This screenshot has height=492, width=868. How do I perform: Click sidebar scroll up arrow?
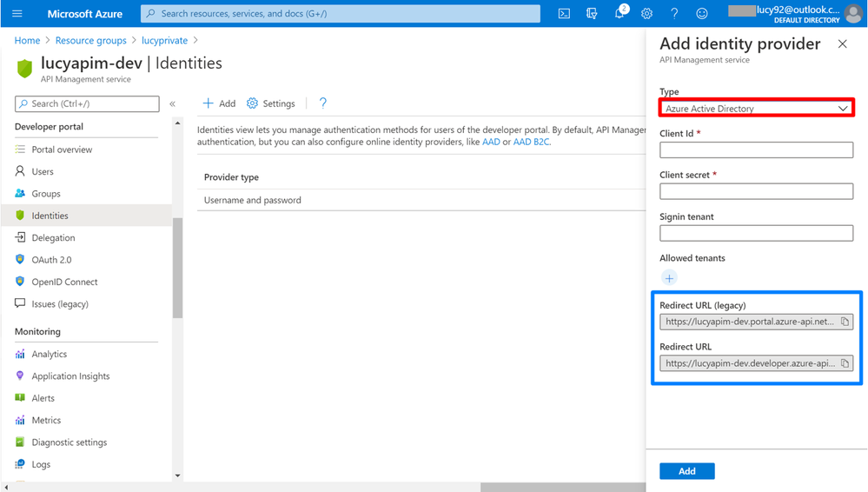coord(178,123)
